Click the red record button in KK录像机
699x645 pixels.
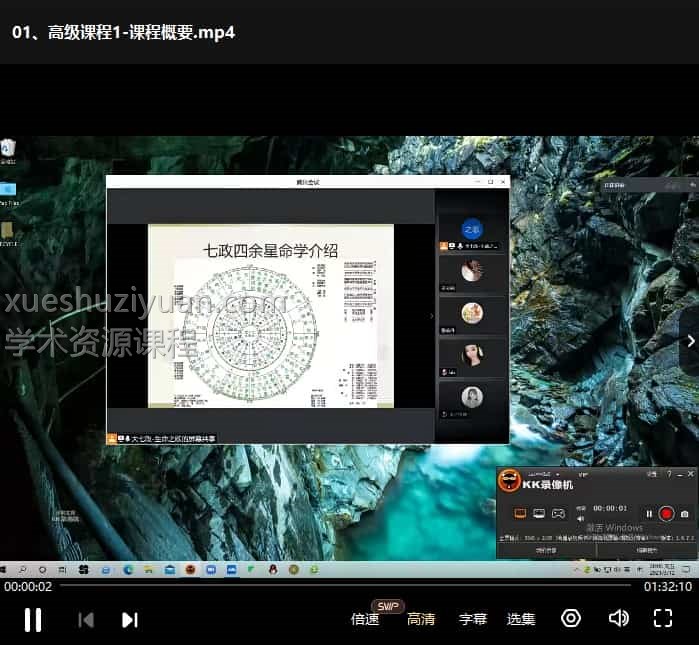point(666,513)
